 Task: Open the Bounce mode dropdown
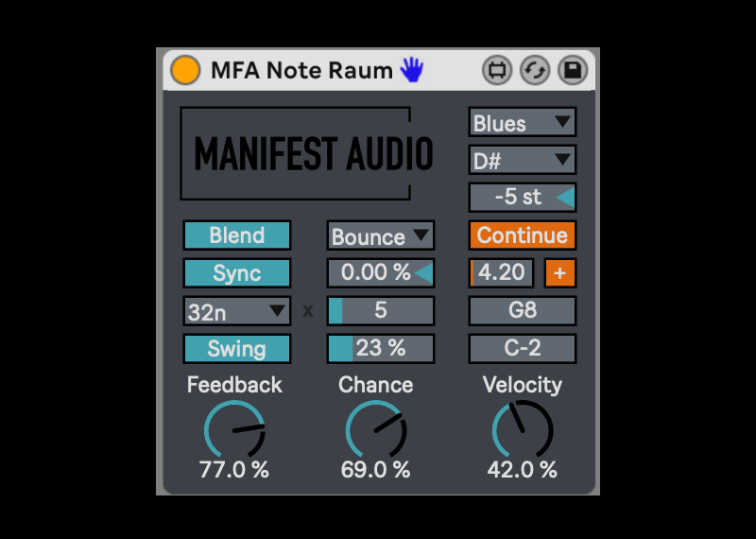click(380, 235)
